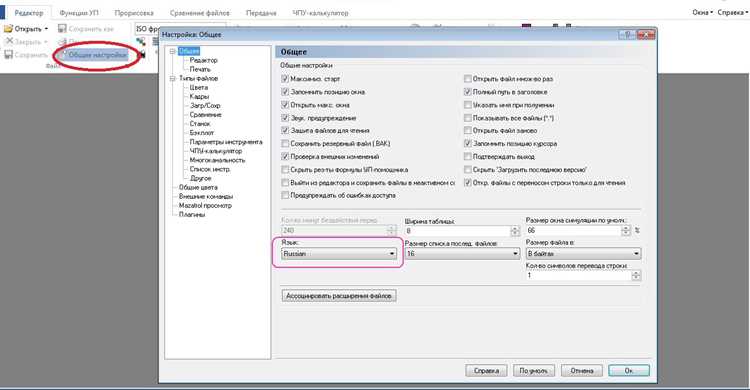Toggle Запомнить позицию окна checkbox
Viewport: 750px width, 390px height.
pyautogui.click(x=285, y=92)
